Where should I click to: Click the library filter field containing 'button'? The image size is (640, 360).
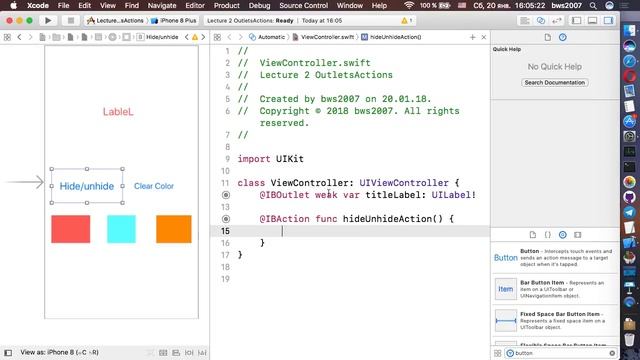tap(560, 353)
